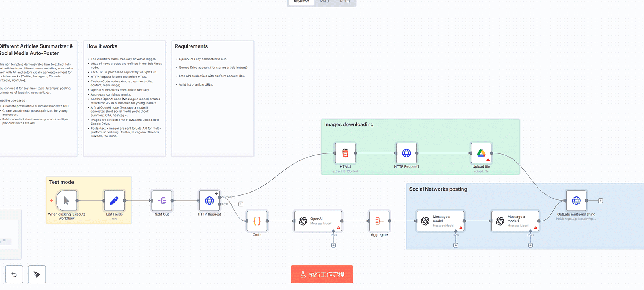Click plus on HTTP Request Error output
This screenshot has height=290, width=644.
[x=241, y=204]
